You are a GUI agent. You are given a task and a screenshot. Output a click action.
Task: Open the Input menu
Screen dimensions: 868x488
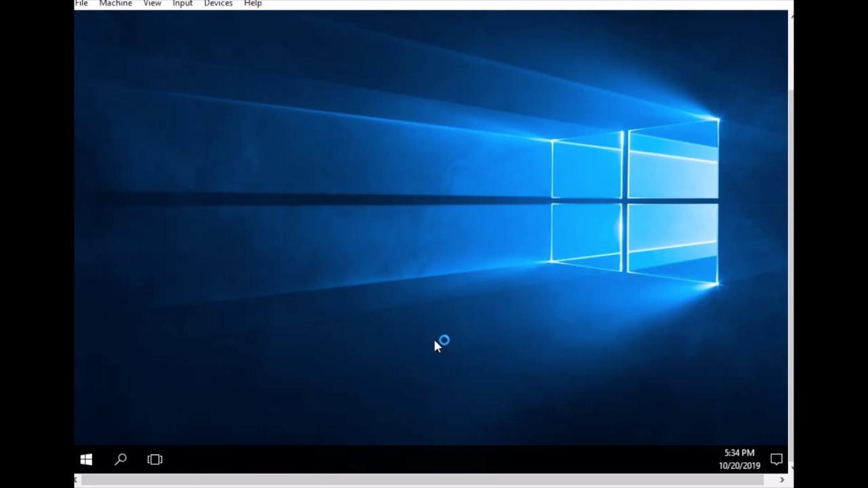182,3
